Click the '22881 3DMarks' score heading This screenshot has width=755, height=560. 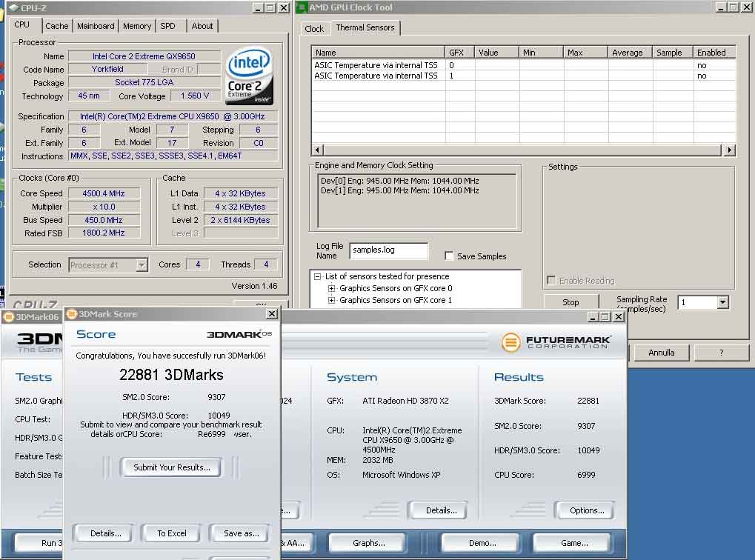tap(171, 375)
